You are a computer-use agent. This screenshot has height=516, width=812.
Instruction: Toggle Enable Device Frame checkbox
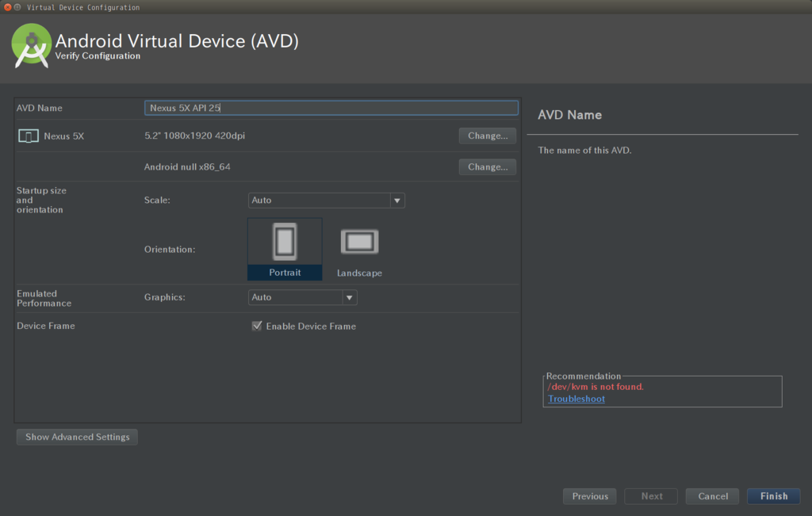(257, 326)
